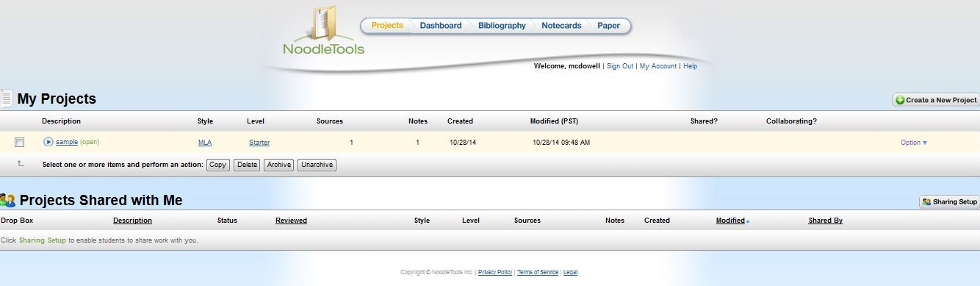Open the sample project link
The width and height of the screenshot is (980, 286).
coord(67,143)
